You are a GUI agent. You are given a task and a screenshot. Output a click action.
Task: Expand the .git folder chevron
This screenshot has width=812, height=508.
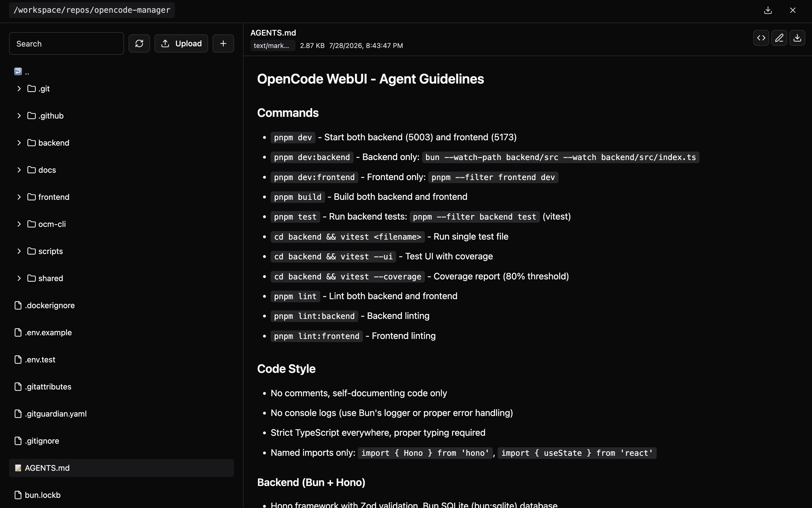[19, 88]
